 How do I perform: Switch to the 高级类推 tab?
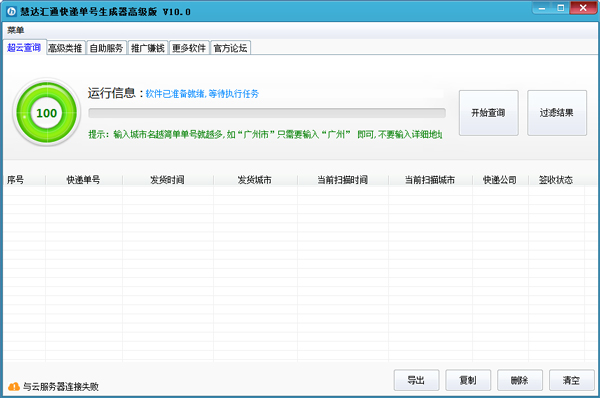(x=65, y=48)
